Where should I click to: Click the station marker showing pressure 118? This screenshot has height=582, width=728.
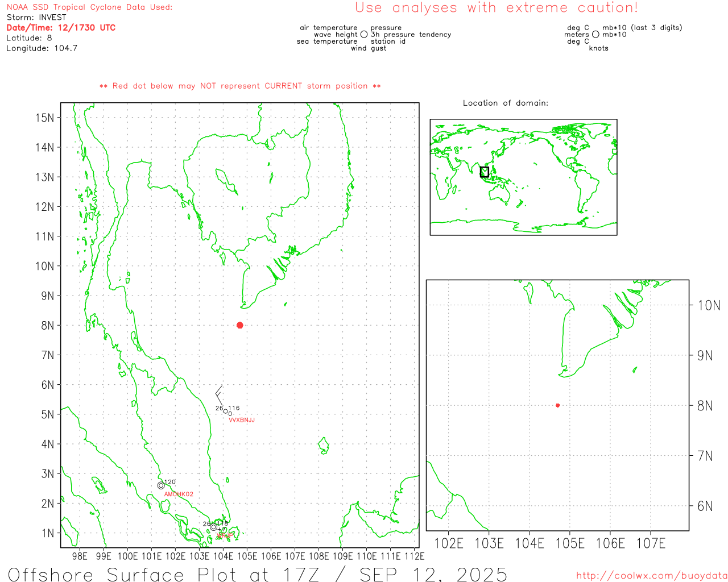coord(214,527)
